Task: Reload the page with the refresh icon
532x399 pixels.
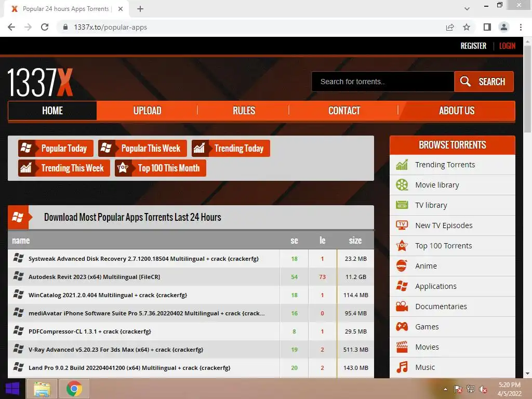Action: click(45, 27)
